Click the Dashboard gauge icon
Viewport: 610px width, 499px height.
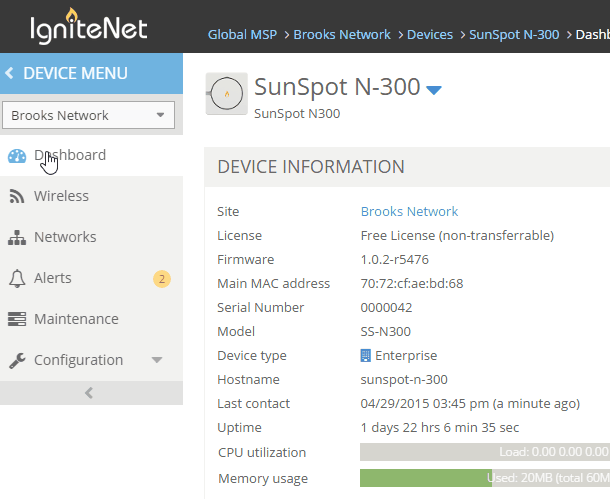click(x=17, y=156)
